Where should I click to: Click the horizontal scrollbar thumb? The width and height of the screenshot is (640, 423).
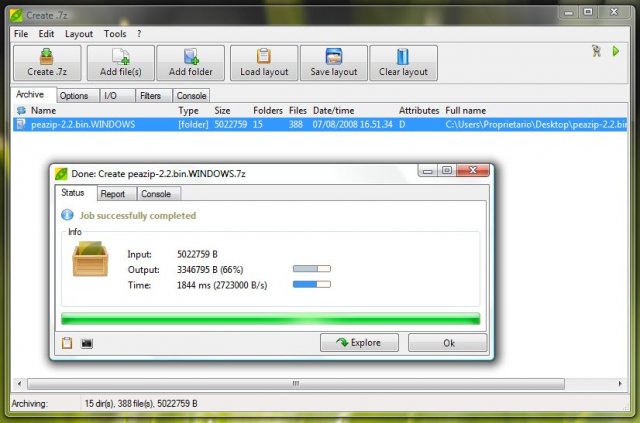pyautogui.click(x=296, y=384)
